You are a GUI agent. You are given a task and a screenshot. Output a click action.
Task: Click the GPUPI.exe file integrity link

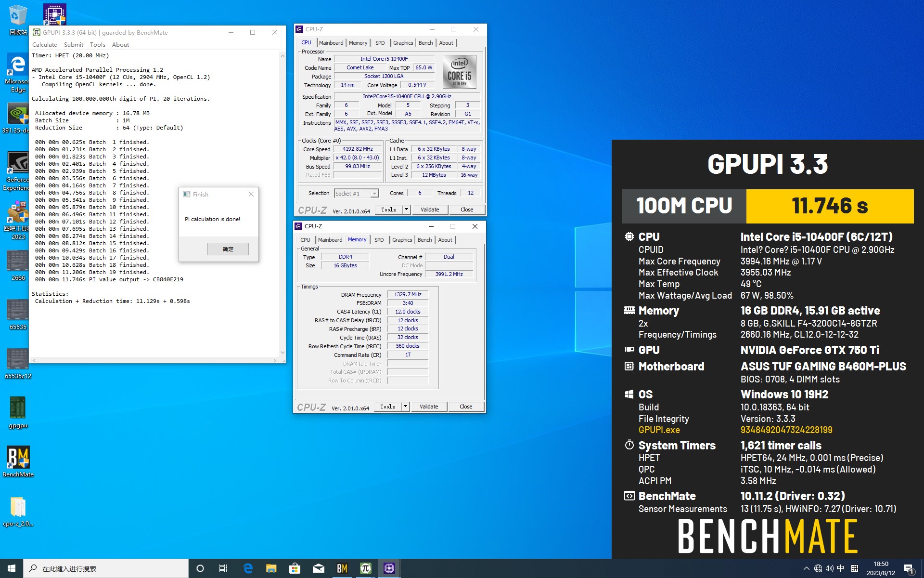pyautogui.click(x=659, y=430)
